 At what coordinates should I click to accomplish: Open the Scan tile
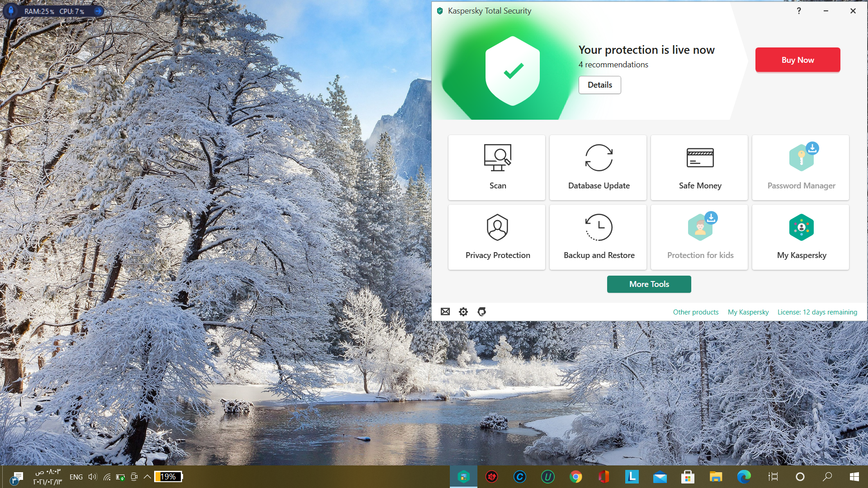tap(497, 168)
